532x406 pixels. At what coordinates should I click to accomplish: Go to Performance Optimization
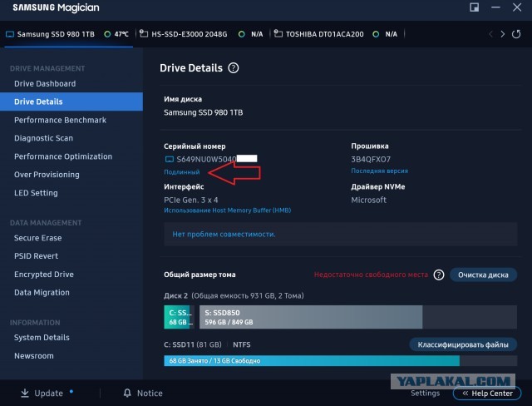pos(63,156)
